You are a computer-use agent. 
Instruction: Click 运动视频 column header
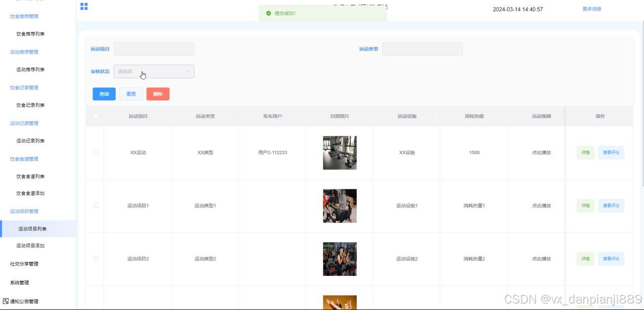pyautogui.click(x=541, y=116)
